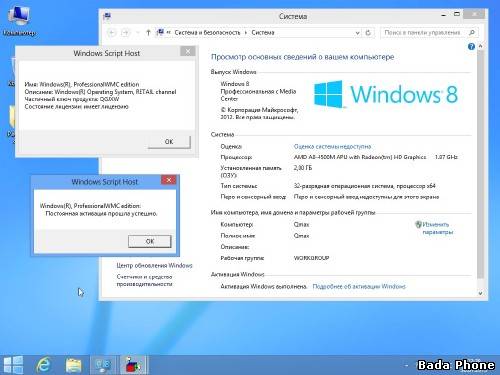Expand the address bar history dropdown
Screen dimensions: 500x375
357,33
